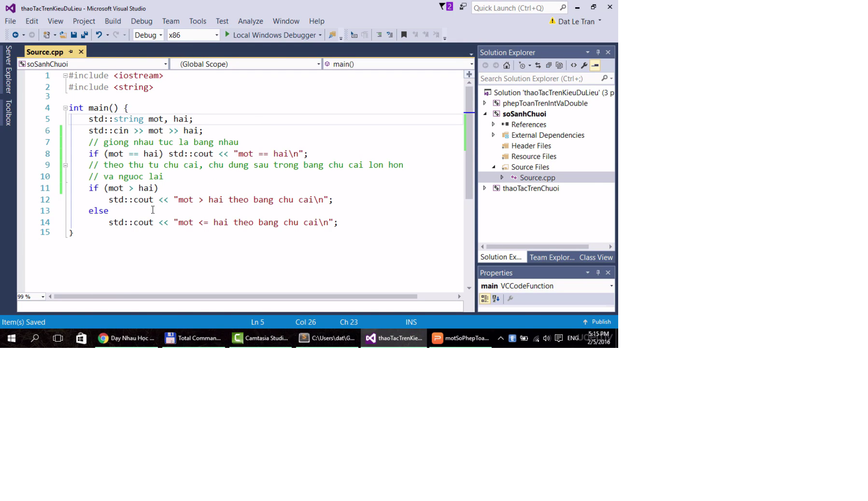Click the Undo arrow in the toolbar

(99, 35)
